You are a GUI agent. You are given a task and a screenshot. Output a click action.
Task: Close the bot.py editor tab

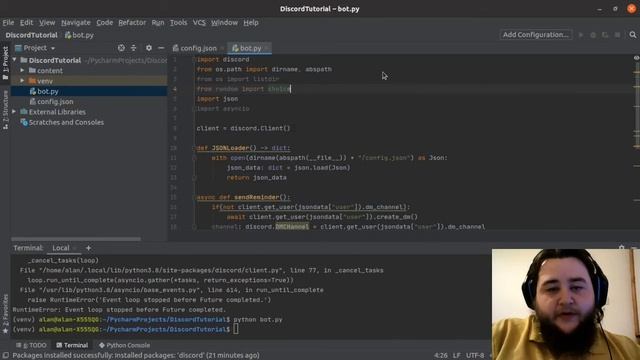click(x=267, y=49)
